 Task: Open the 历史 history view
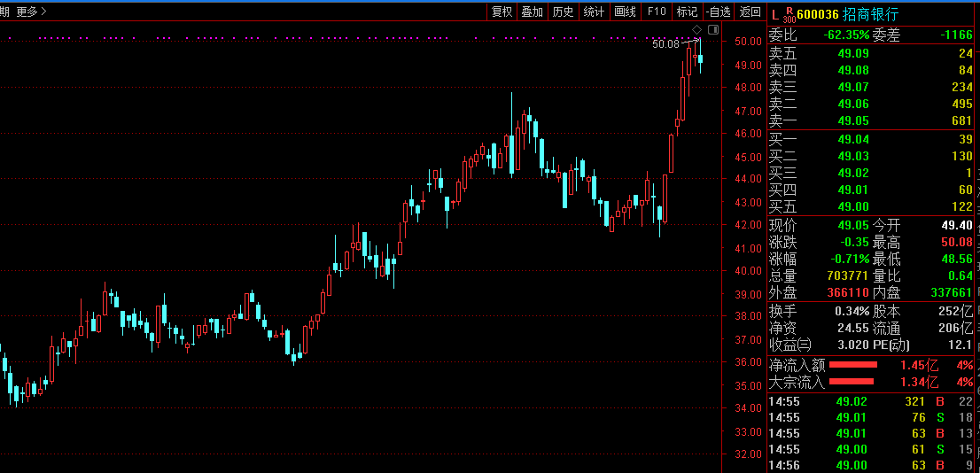(x=564, y=12)
